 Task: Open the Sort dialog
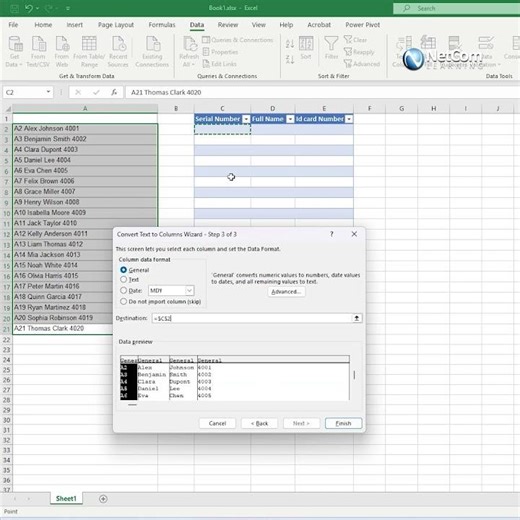[306, 48]
